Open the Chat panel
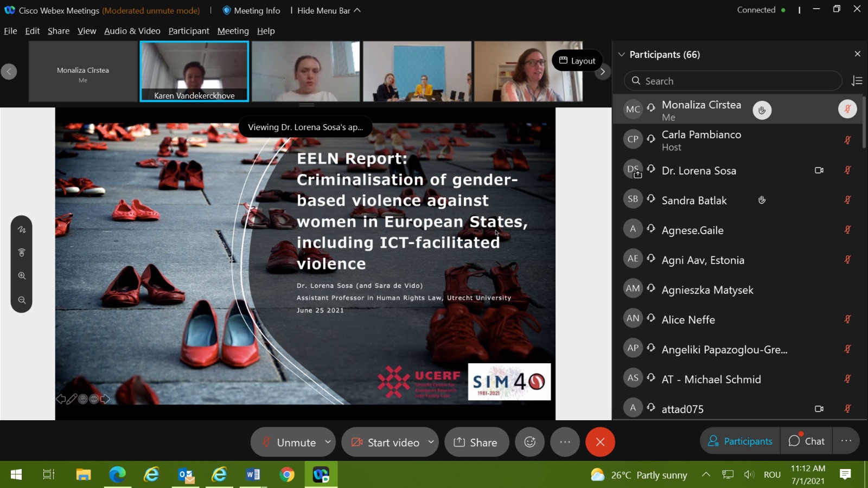 click(807, 441)
